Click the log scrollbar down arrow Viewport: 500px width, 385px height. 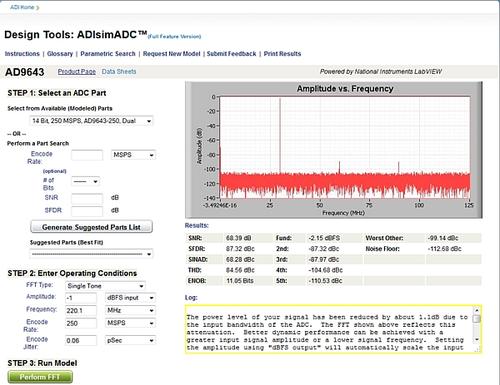(x=477, y=339)
